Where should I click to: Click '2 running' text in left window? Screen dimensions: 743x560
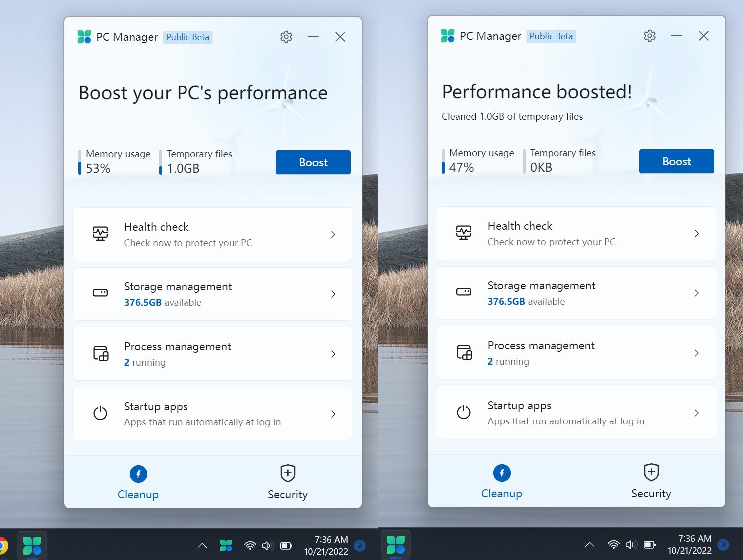coord(145,362)
